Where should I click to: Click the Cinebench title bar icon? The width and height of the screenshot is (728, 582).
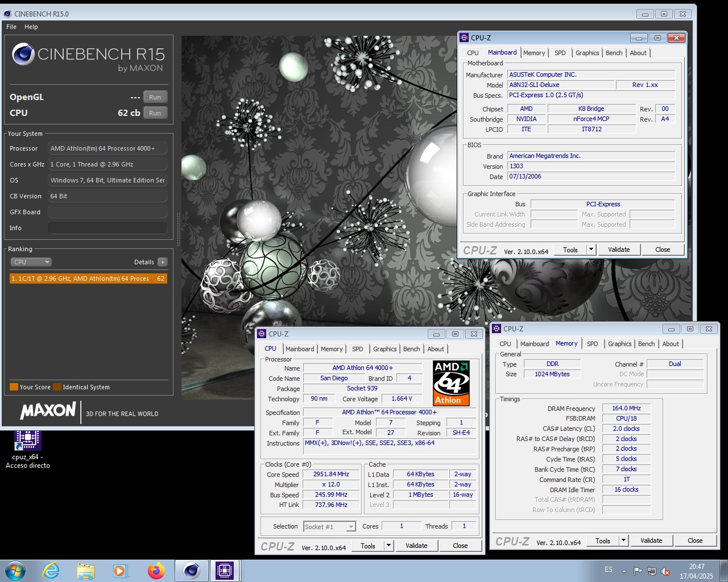click(x=7, y=14)
